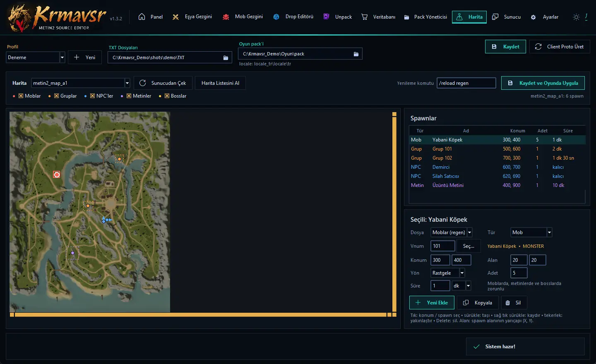Open the Pack Yöneticisi folder icon
The image size is (596, 364).
tap(406, 17)
